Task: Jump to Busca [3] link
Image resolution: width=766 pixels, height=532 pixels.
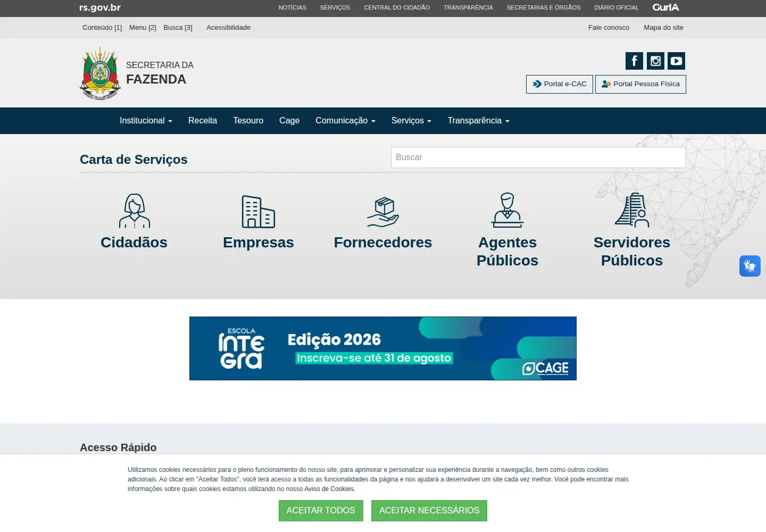Action: [178, 28]
